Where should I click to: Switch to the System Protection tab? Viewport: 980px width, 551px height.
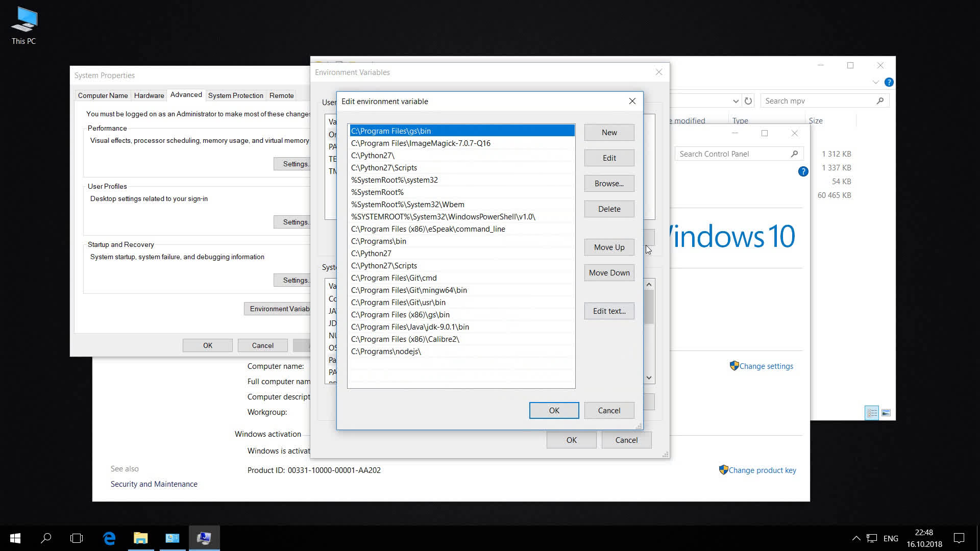235,95
